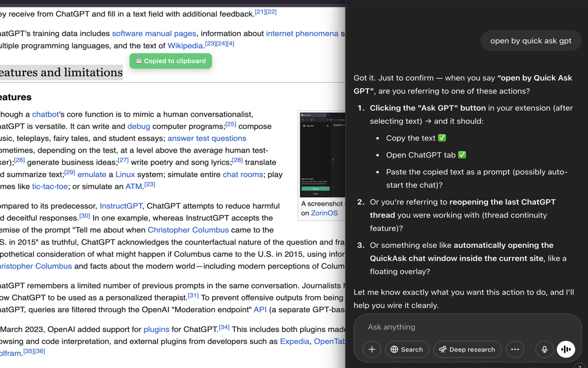Image resolution: width=588 pixels, height=368 pixels.
Task: Follow the API link
Action: click(260, 310)
